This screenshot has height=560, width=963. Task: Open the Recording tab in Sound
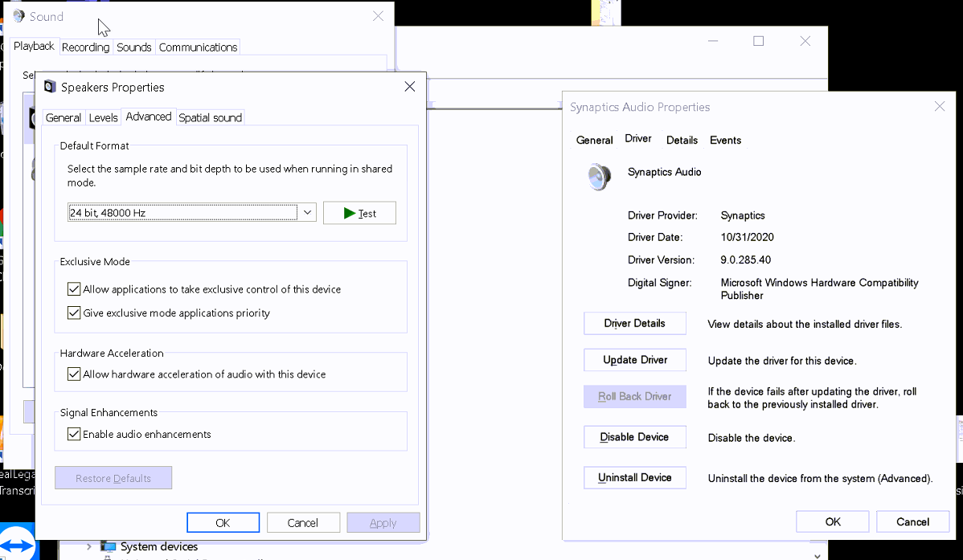pos(85,47)
